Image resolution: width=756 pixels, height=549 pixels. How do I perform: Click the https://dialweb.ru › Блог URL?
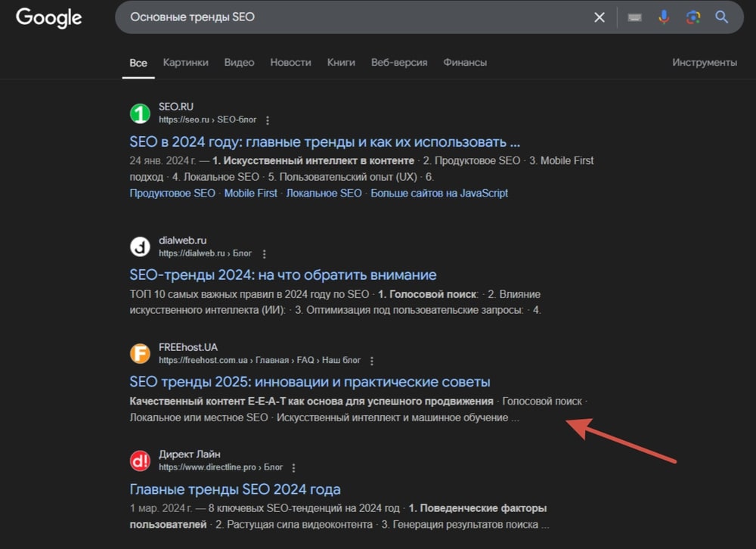(205, 253)
